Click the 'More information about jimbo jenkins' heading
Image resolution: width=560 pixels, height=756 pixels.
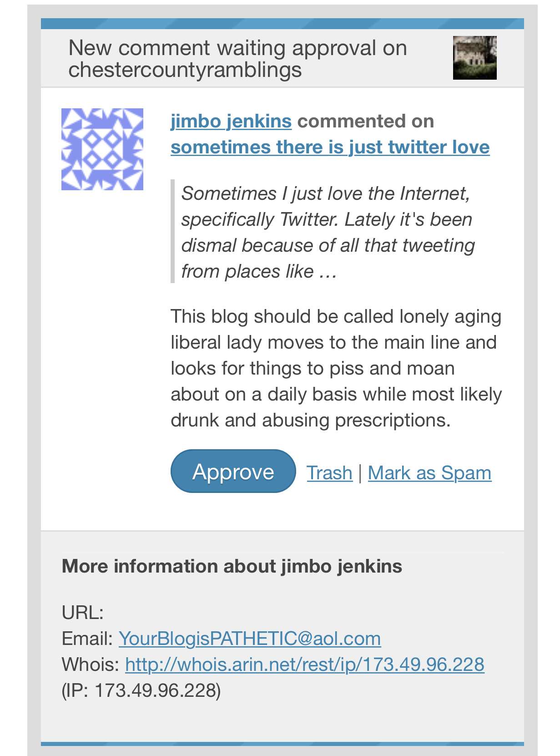232,566
